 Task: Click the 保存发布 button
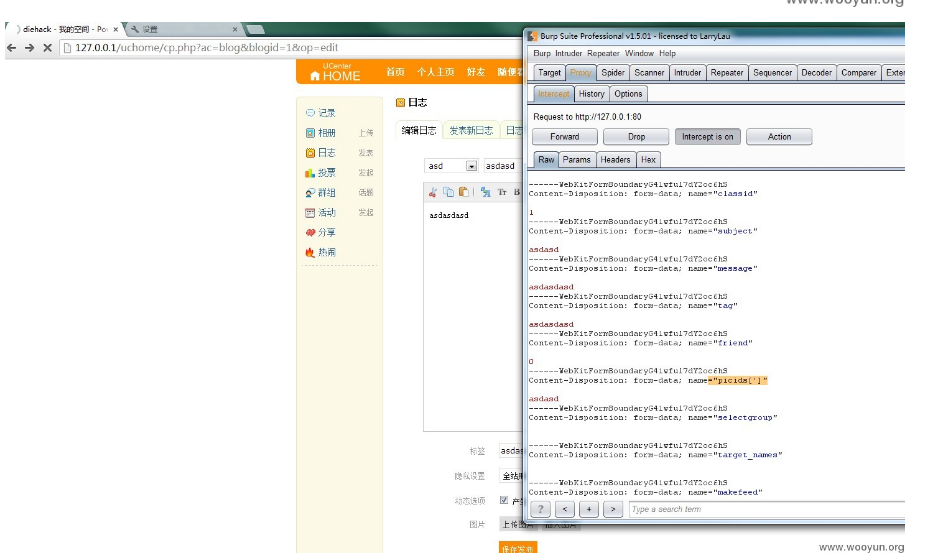(518, 549)
